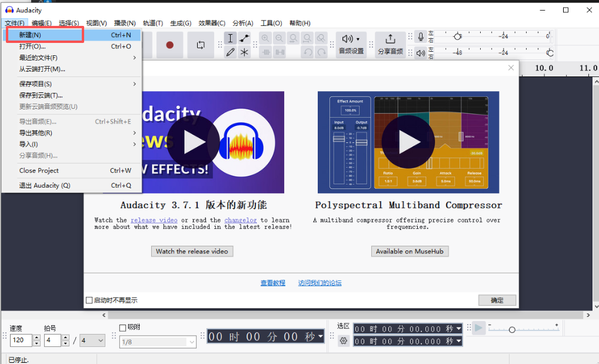Click Available on MuseHub button
Screen dimensions: 599x364
tap(410, 251)
